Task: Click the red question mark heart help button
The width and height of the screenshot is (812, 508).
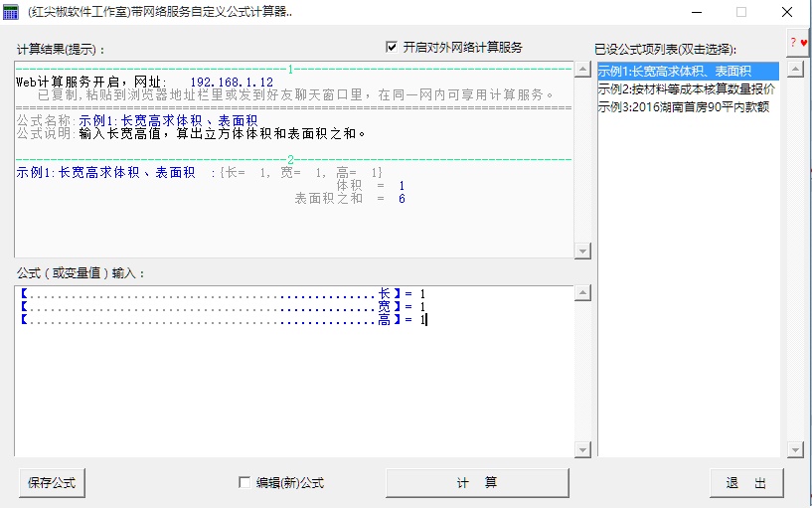Action: (797, 43)
